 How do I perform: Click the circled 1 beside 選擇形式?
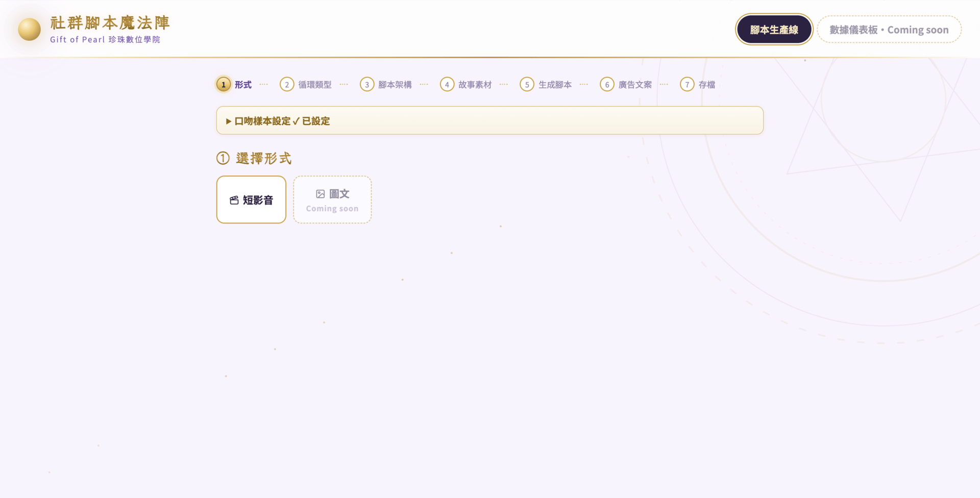click(x=223, y=158)
